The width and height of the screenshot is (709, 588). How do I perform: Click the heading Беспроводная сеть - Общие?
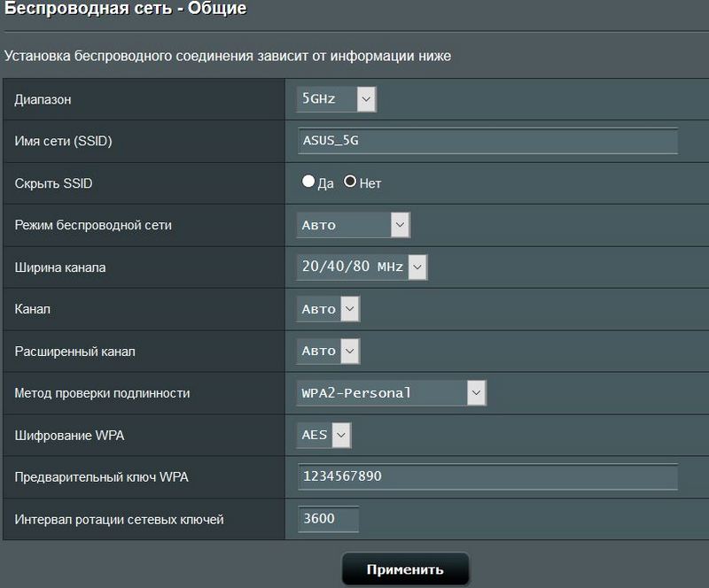[126, 8]
